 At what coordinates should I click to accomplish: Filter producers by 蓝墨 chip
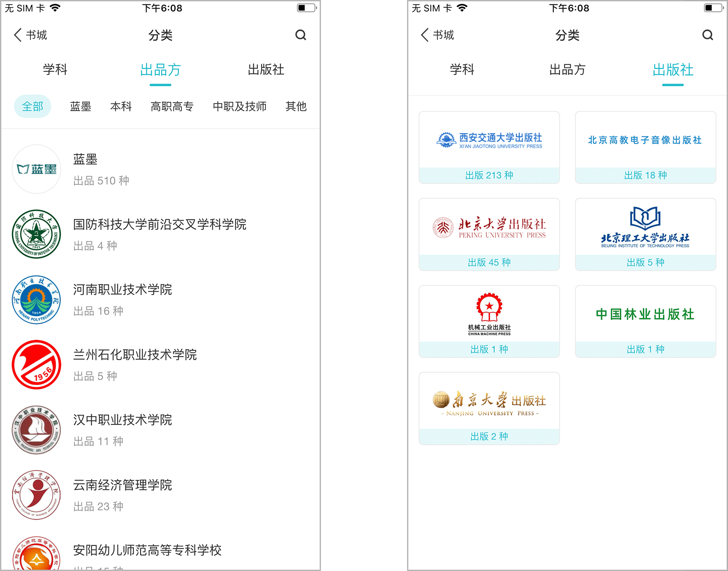click(x=80, y=106)
